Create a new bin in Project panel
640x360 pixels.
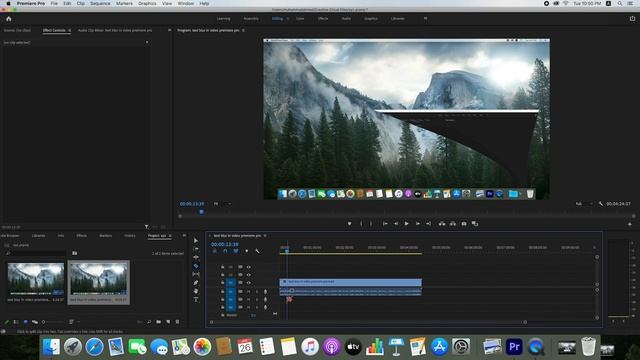158,322
